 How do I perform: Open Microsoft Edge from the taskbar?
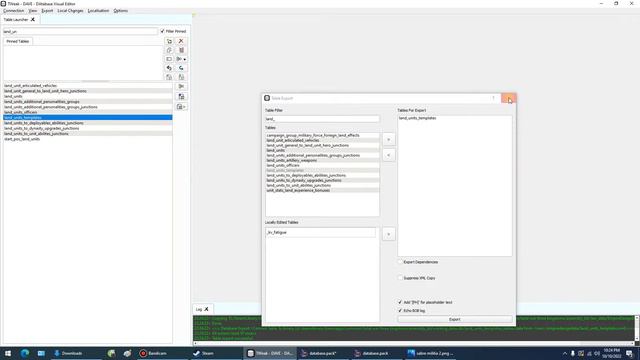point(24,353)
